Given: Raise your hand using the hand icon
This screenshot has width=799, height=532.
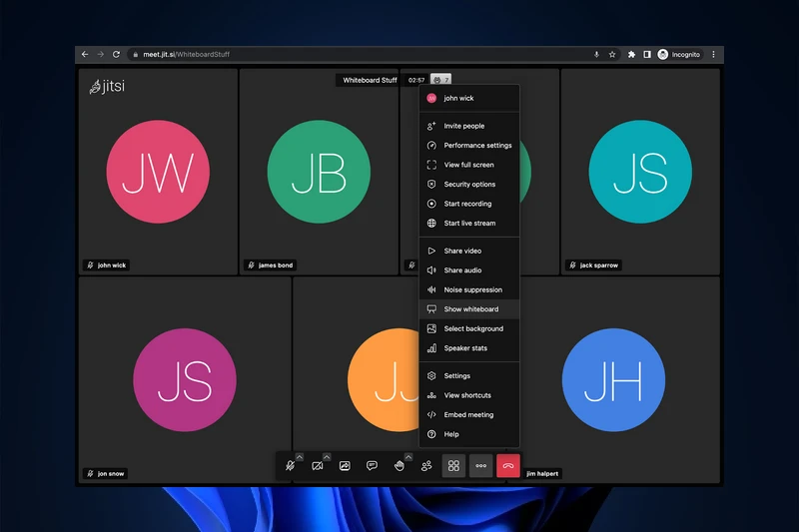Looking at the screenshot, I should point(399,466).
